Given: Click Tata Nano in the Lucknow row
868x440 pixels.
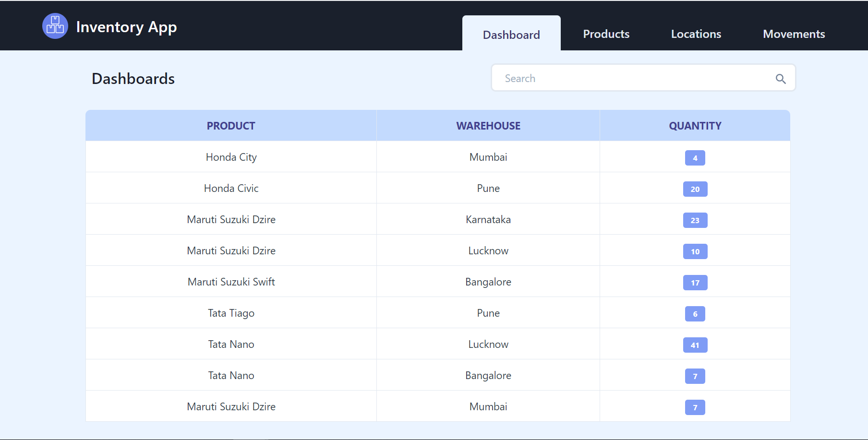Looking at the screenshot, I should coord(231,344).
